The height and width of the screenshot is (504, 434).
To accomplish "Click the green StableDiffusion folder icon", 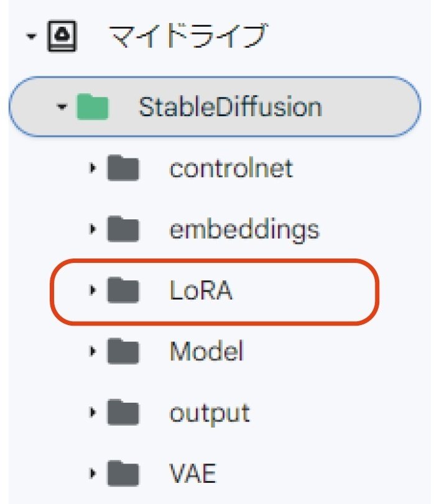I will pyautogui.click(x=93, y=107).
